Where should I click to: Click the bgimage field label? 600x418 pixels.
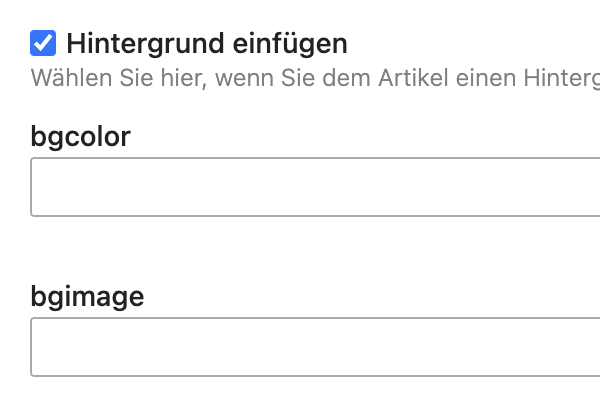click(x=87, y=296)
